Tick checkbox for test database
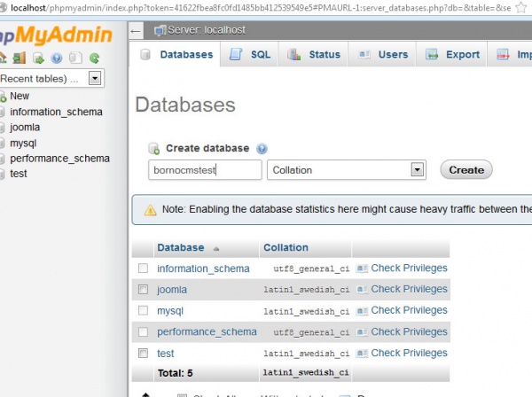The height and width of the screenshot is (397, 532). 143,353
